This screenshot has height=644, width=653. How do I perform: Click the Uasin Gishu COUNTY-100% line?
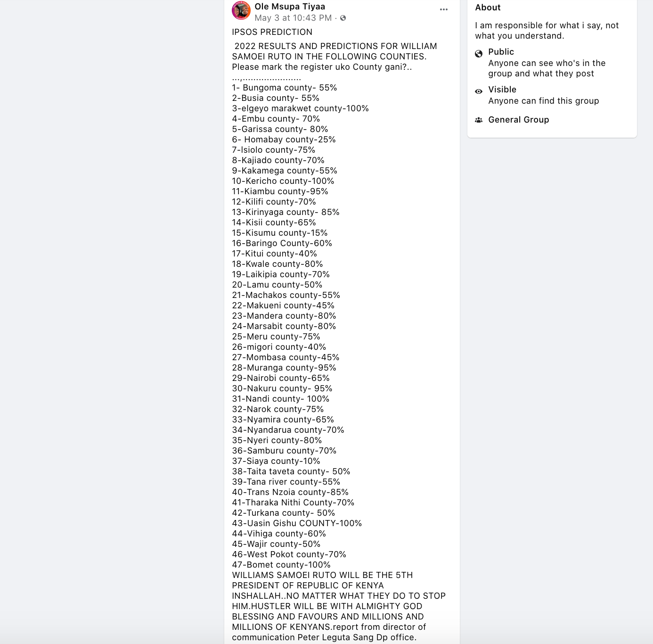point(297,523)
